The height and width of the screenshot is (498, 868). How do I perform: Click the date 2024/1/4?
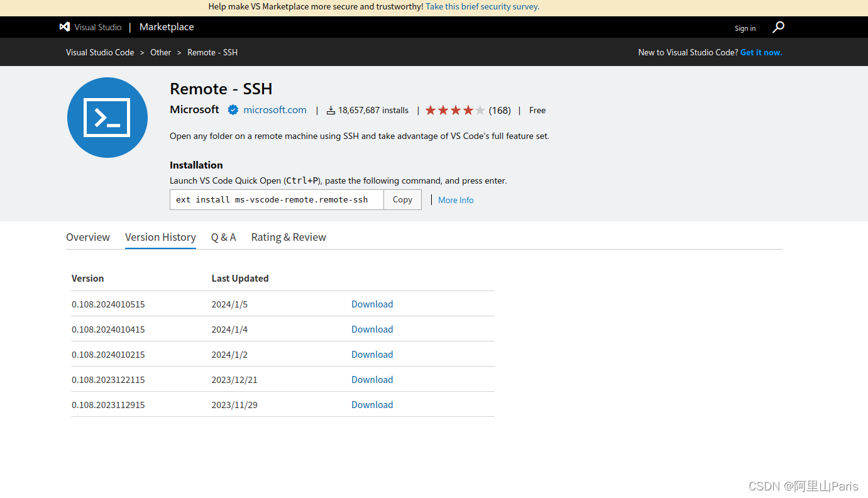[x=229, y=329]
